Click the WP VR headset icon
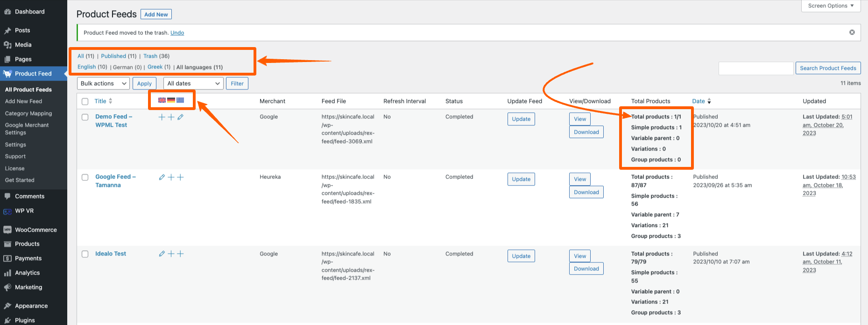This screenshot has width=868, height=325. click(x=7, y=211)
